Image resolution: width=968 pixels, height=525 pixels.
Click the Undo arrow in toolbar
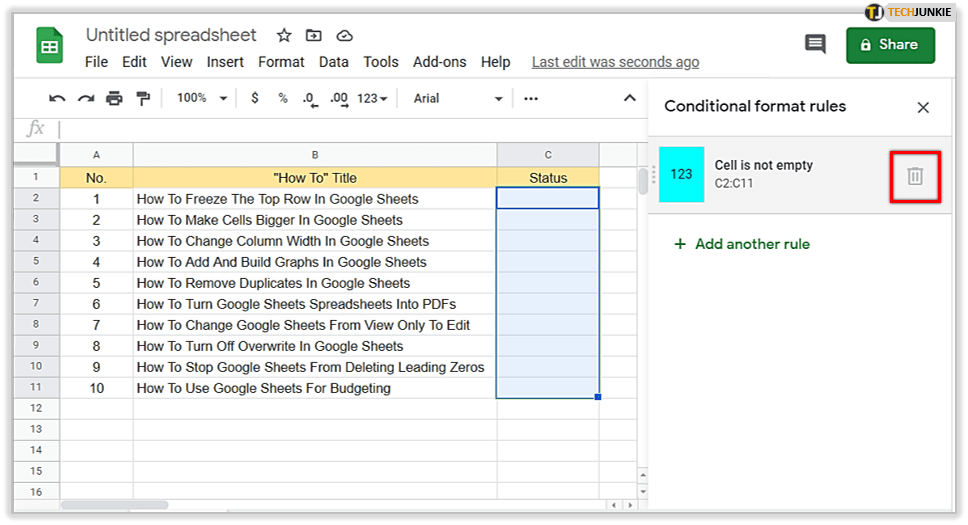(57, 98)
